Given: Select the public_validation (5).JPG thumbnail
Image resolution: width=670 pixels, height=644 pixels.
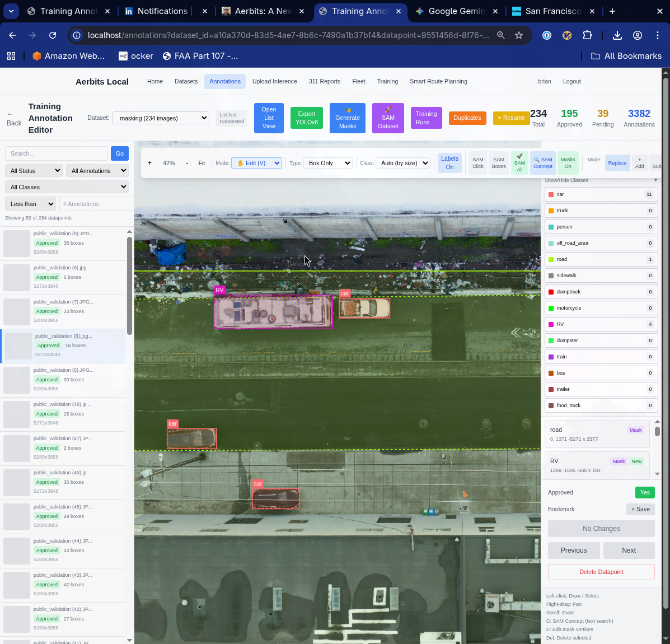Looking at the screenshot, I should pos(64,380).
